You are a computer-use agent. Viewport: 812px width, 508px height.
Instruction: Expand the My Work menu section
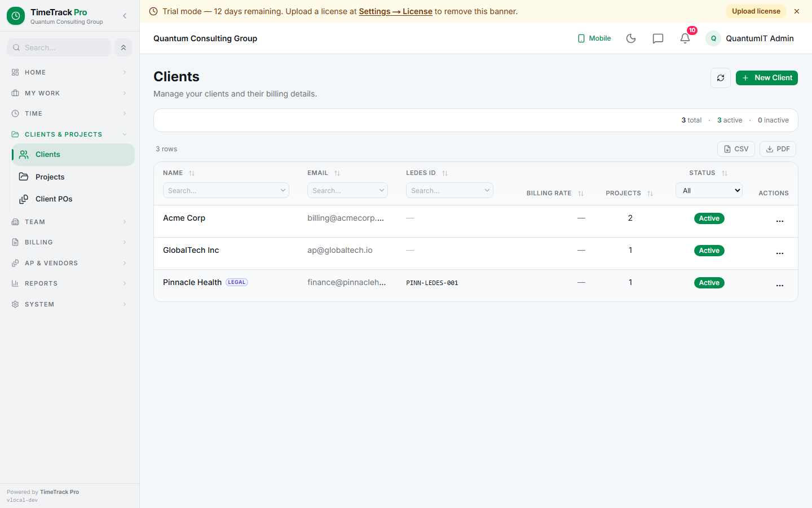tap(69, 93)
